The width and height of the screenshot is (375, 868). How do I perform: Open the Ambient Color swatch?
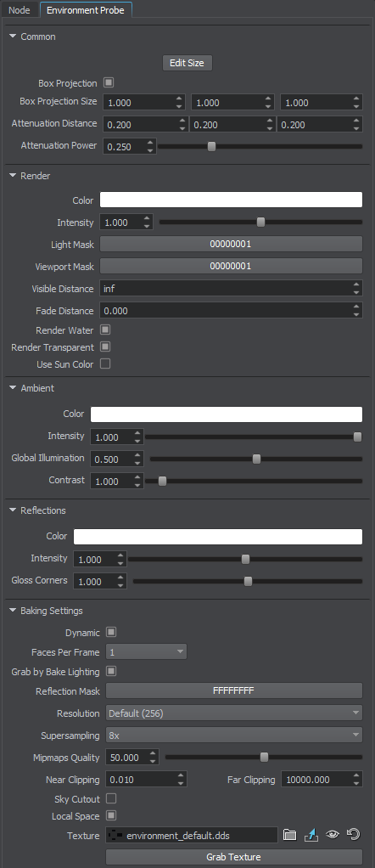(227, 414)
